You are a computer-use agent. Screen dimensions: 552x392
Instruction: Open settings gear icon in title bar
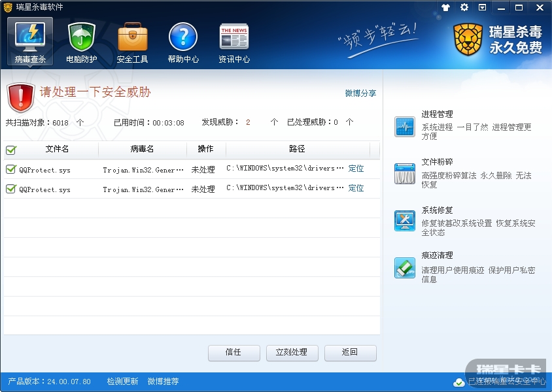[x=464, y=7]
